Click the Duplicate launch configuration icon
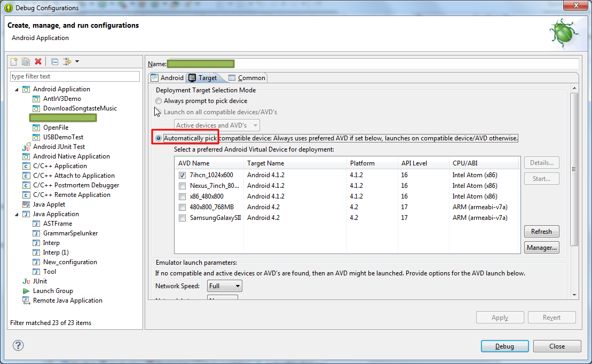The height and width of the screenshot is (364, 592). point(26,61)
